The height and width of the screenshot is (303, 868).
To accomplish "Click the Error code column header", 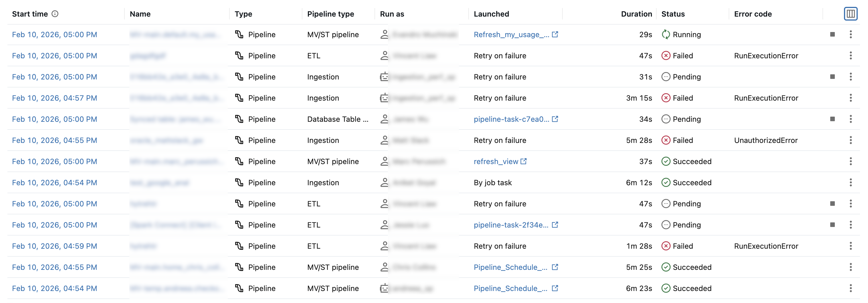I will click(753, 14).
